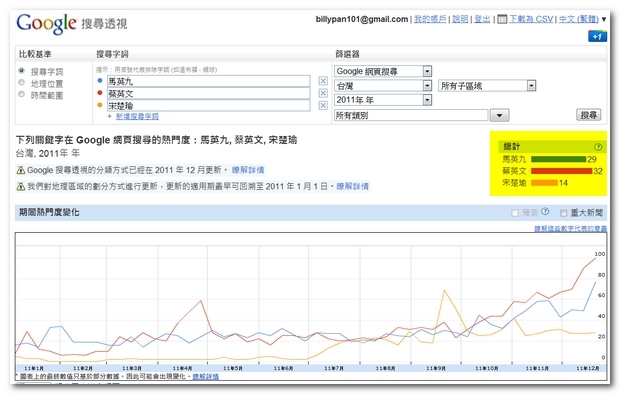621x395 pixels.
Task: Click the 登出 link
Action: [x=482, y=19]
